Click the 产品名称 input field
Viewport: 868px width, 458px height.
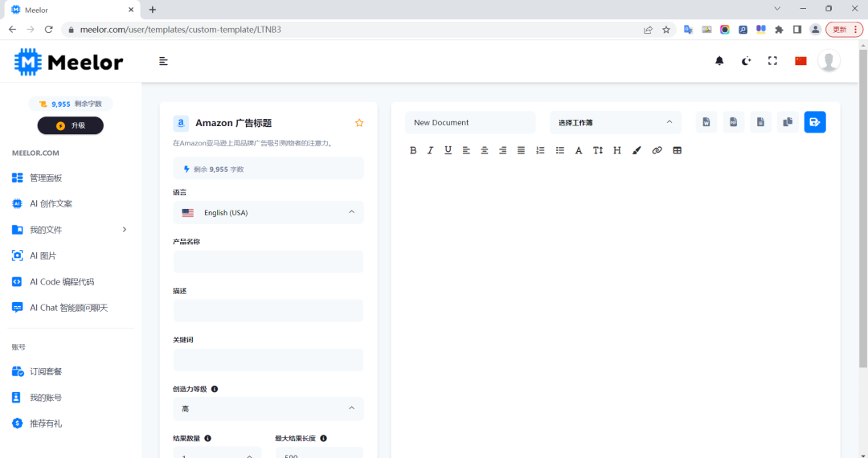[x=268, y=262]
